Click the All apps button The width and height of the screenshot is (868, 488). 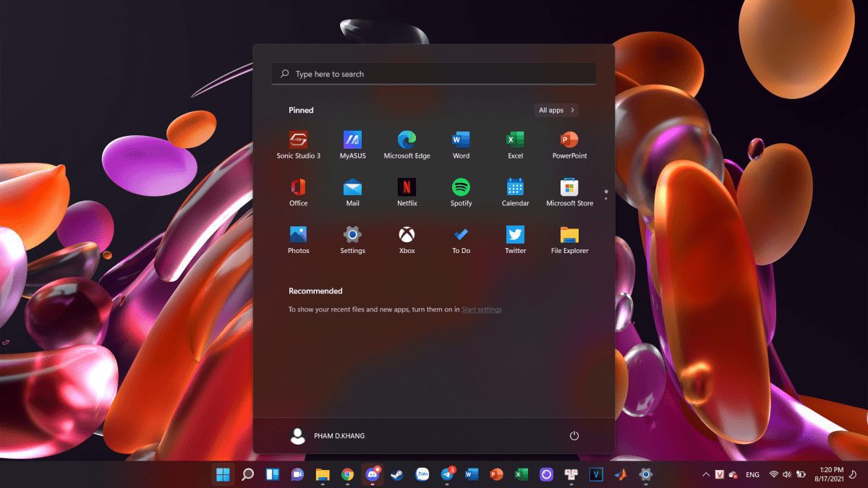pyautogui.click(x=556, y=110)
